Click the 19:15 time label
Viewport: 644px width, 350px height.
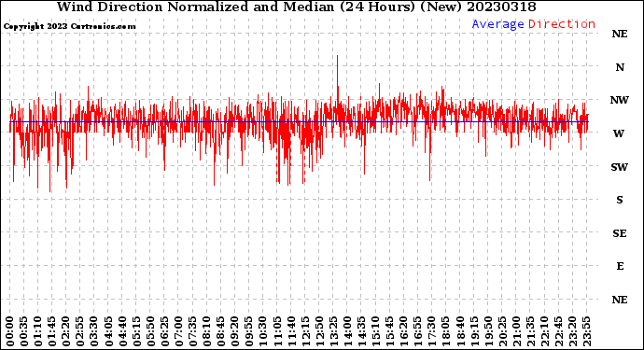[x=474, y=331]
